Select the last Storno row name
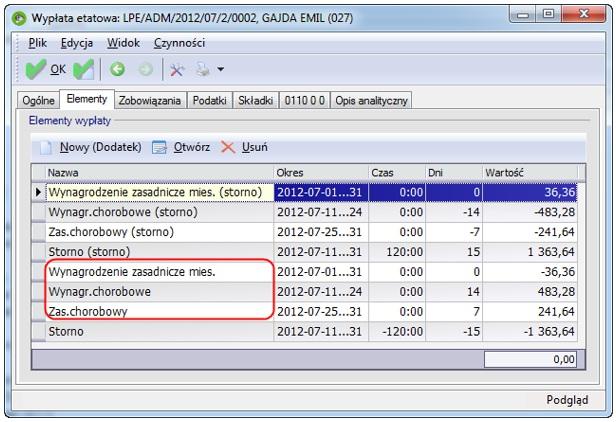The height and width of the screenshot is (422, 616). point(66,332)
